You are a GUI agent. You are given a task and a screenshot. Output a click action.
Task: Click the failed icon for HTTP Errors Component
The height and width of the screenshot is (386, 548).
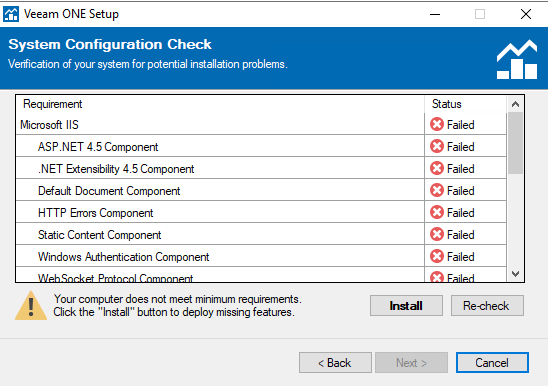pyautogui.click(x=437, y=213)
